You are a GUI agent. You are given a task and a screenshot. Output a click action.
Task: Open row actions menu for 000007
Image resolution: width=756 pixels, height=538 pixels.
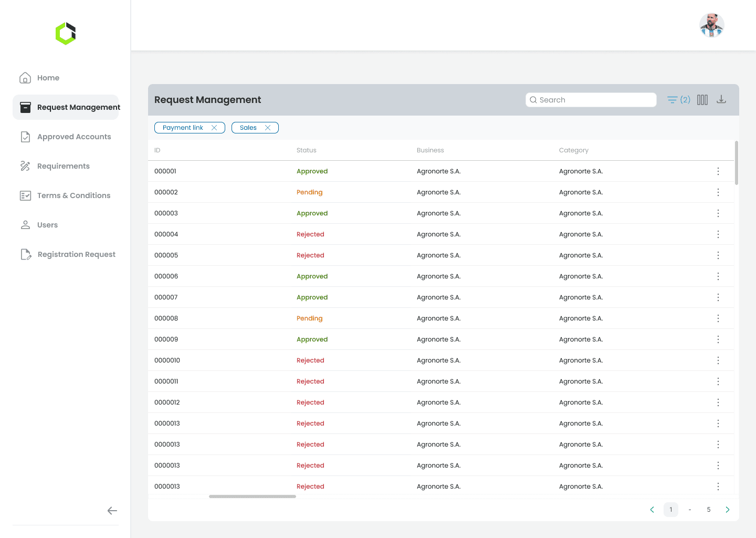pos(718,297)
